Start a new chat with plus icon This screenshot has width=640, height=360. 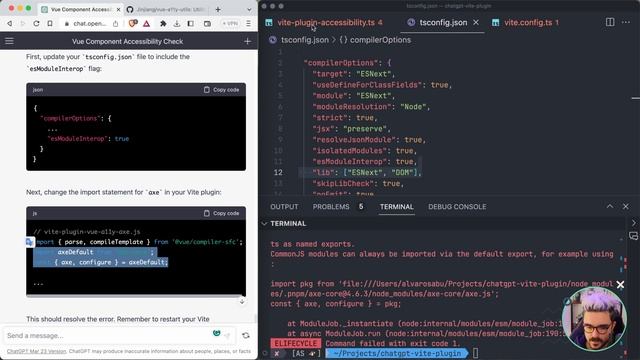point(247,41)
